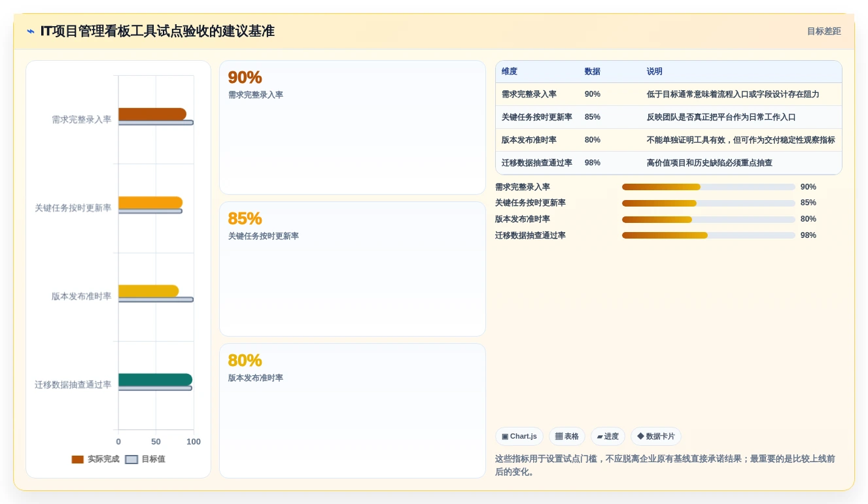Click the 迁移数据抽查通过率 chart axis label
This screenshot has width=868, height=504.
click(73, 384)
